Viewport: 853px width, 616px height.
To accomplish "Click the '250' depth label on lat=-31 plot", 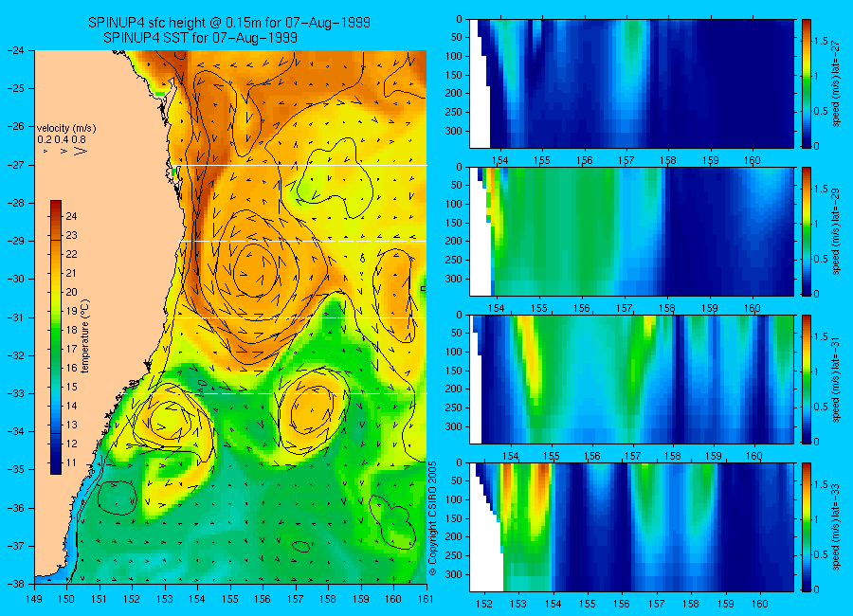I will tap(453, 408).
